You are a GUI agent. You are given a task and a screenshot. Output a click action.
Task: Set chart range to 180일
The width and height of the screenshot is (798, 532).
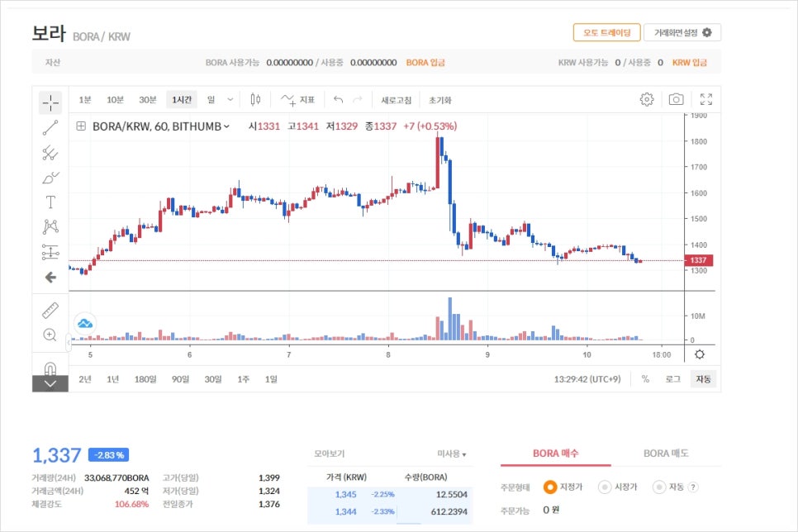click(145, 379)
